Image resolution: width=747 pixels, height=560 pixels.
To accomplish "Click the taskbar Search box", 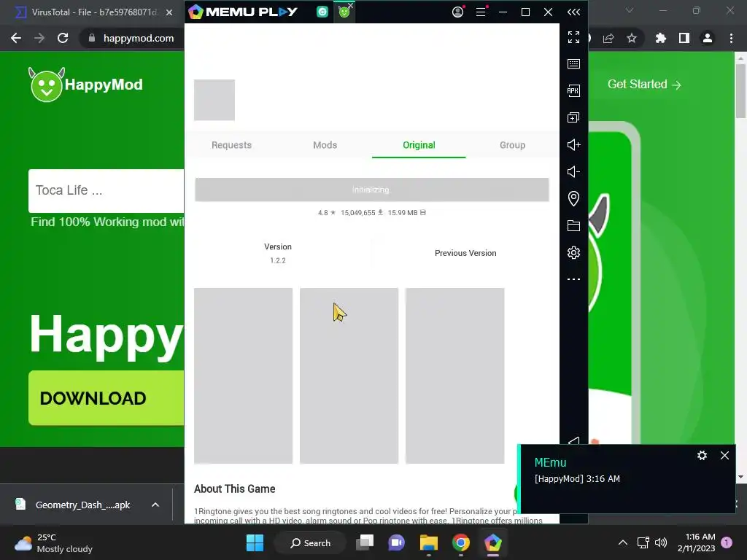I will coord(311,542).
